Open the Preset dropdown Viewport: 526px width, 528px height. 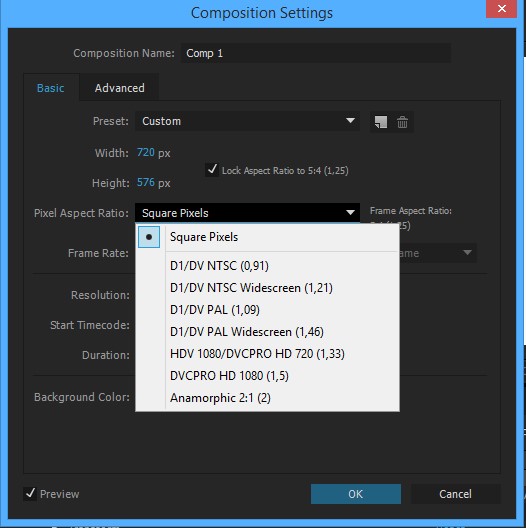pos(247,121)
